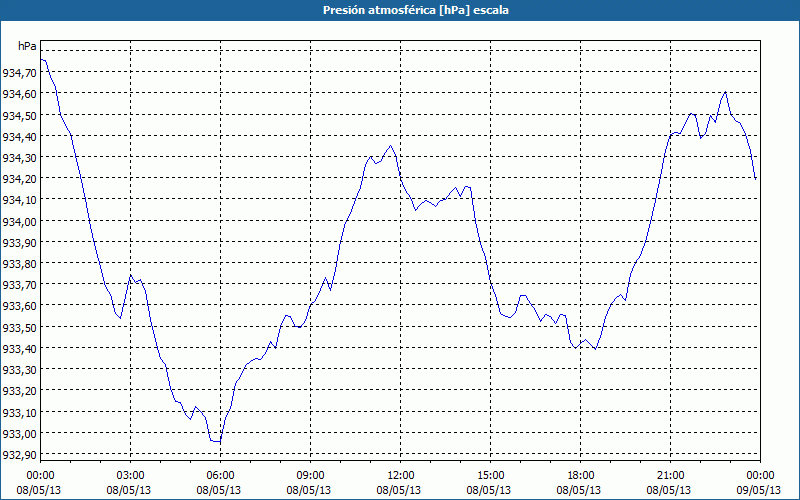
Task: Click the 12:00 time axis label
Action: tap(401, 476)
